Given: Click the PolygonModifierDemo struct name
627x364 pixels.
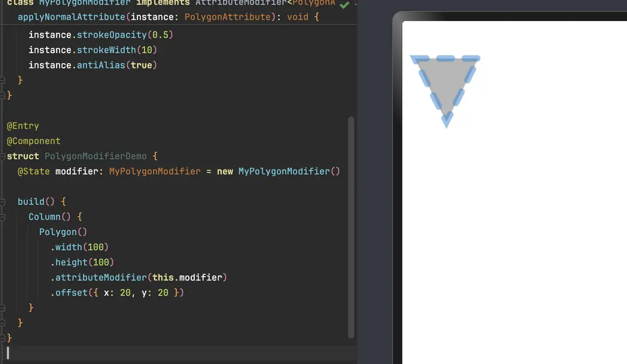Looking at the screenshot, I should coord(95,156).
